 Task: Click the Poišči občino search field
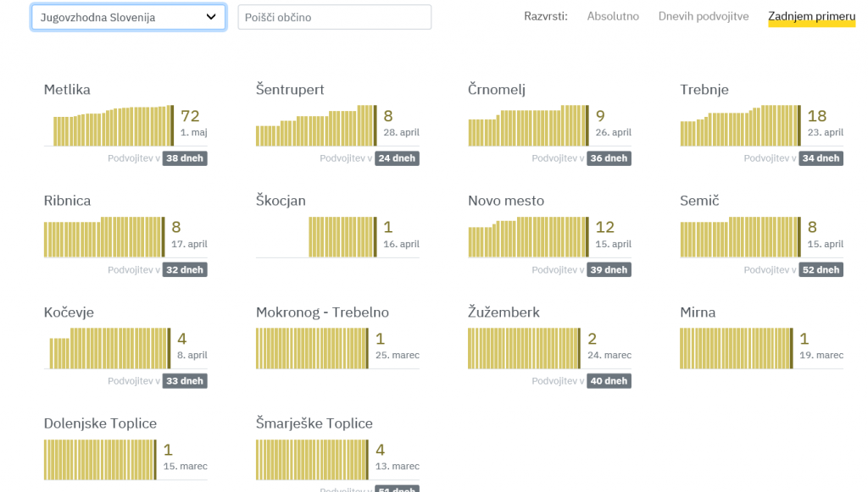(334, 17)
